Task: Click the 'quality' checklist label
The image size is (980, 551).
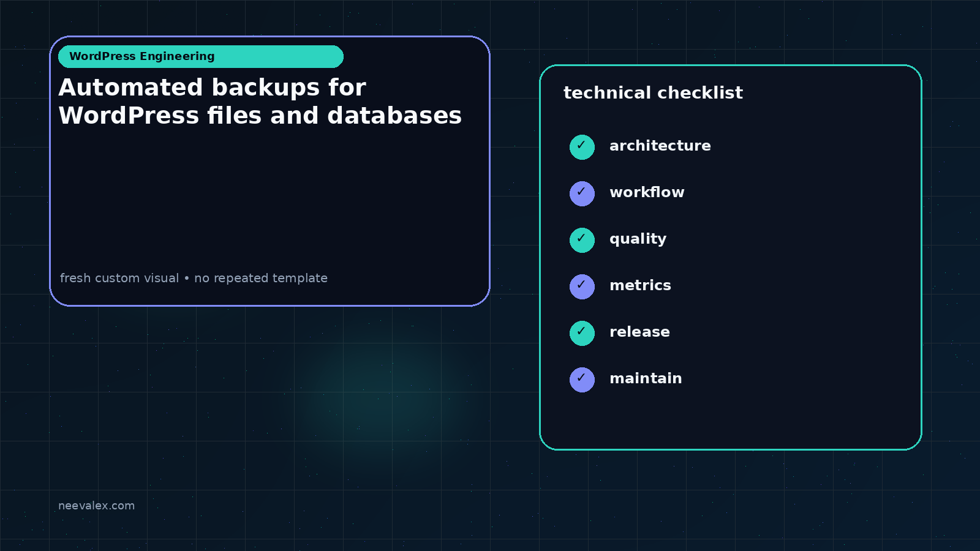Action: [x=638, y=239]
